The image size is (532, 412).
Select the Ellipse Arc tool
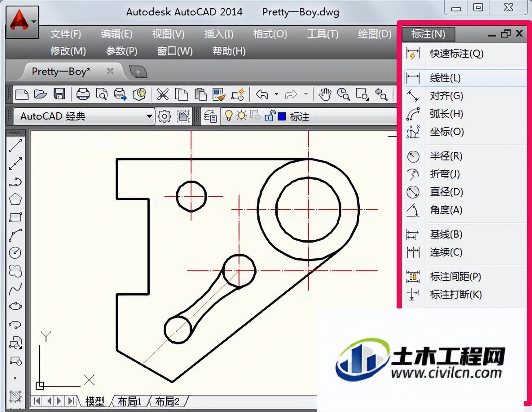(x=15, y=324)
